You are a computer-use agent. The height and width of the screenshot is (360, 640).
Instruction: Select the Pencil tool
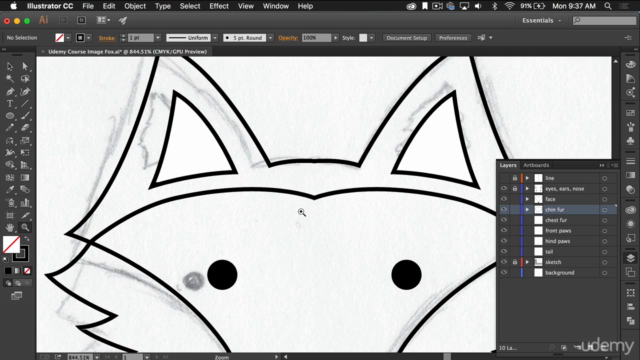point(10,128)
